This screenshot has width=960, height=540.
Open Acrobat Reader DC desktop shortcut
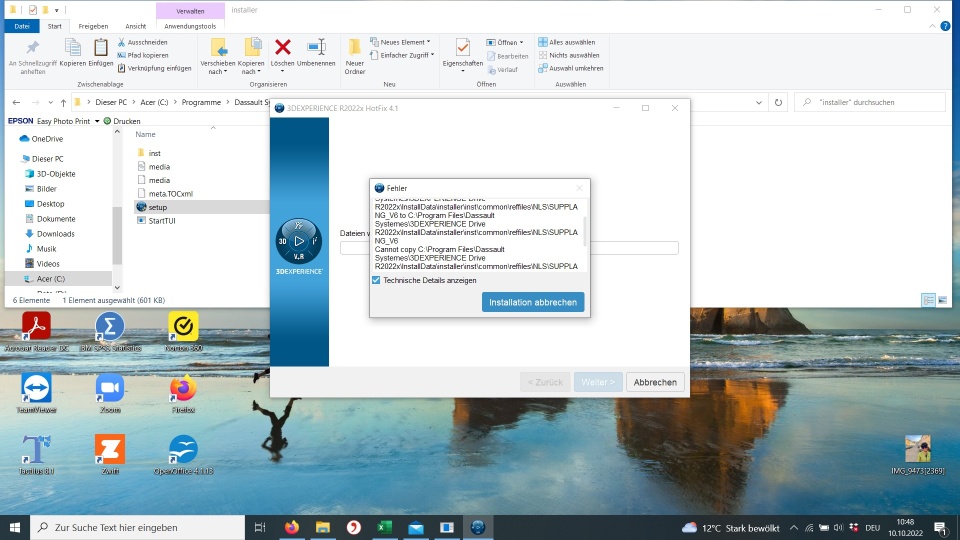pos(36,332)
